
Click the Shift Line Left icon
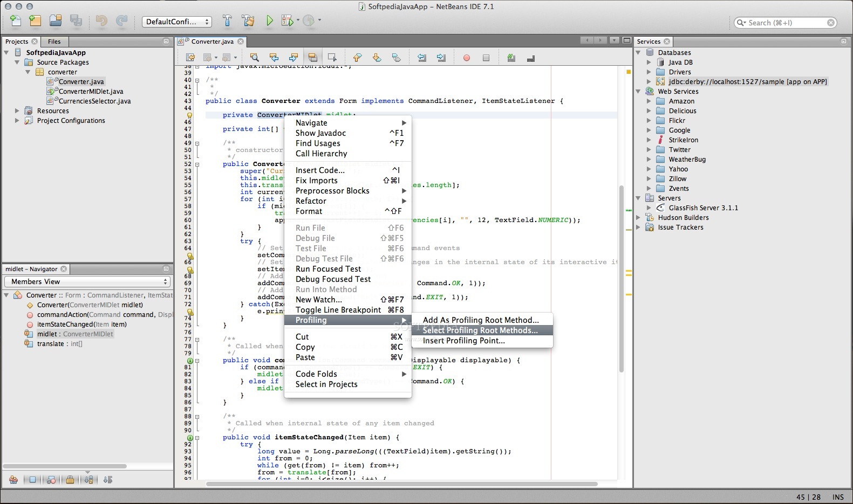[x=422, y=57]
